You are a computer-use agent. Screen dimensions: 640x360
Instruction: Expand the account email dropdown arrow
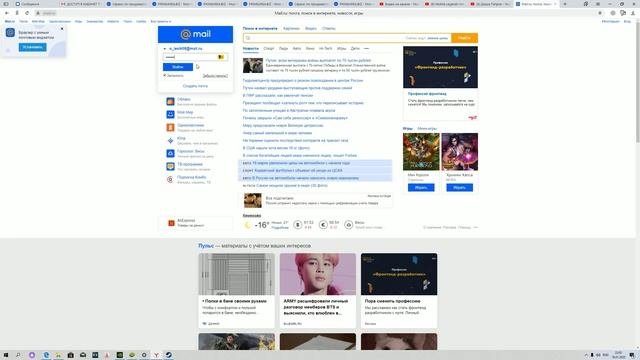pos(165,49)
